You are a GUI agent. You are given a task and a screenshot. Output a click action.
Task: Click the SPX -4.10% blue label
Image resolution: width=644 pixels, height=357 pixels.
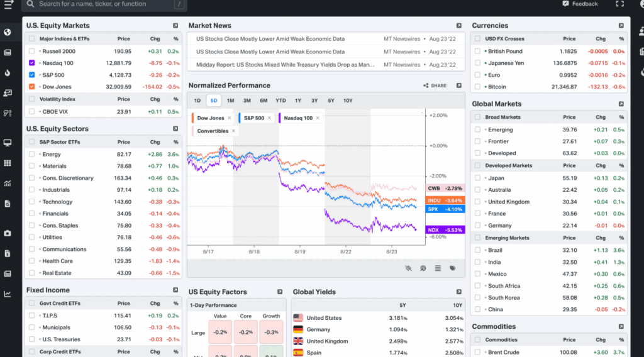point(445,209)
